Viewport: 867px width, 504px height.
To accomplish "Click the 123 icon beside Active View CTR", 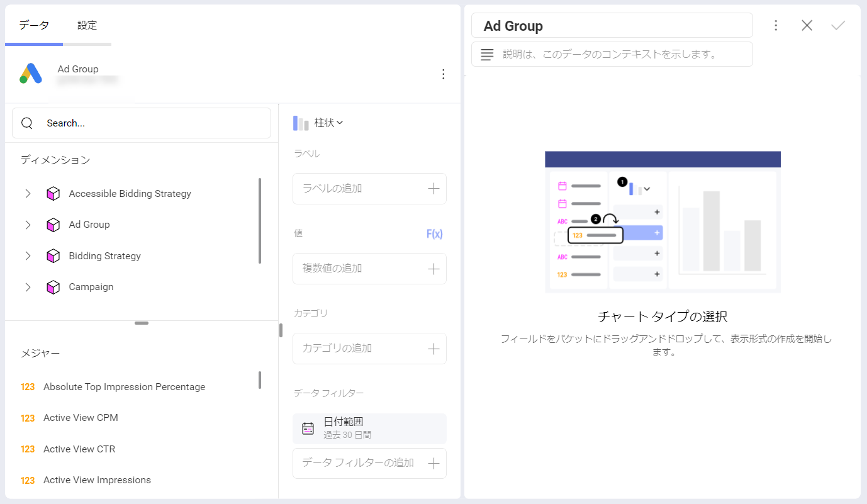I will [x=28, y=449].
